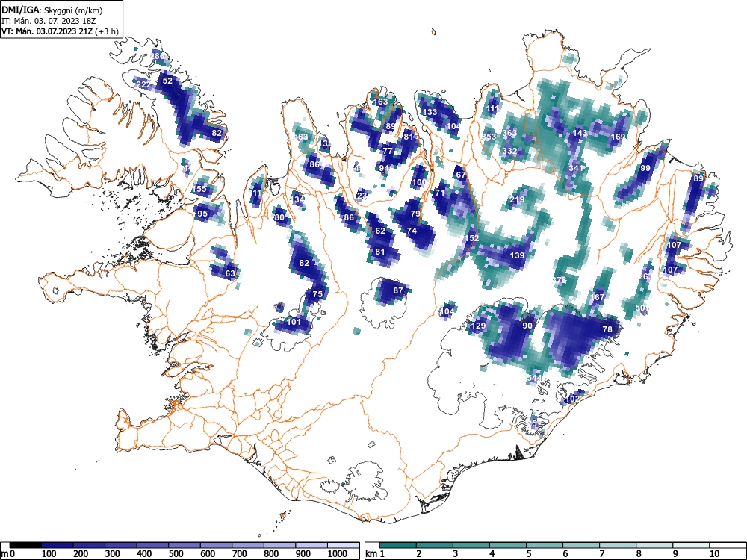The height and width of the screenshot is (560, 747).
Task: Click visibility value '77' on the map
Action: click(388, 151)
